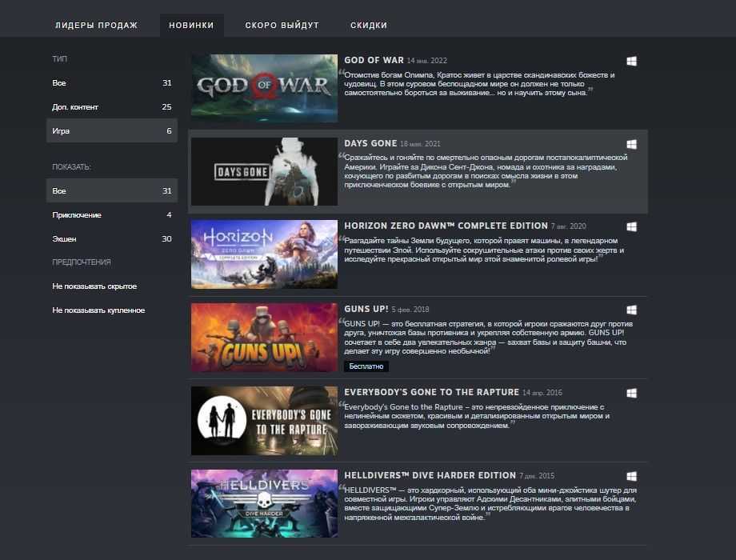Click Windows icon on God of War row
Image resolution: width=736 pixels, height=560 pixels.
(x=631, y=61)
